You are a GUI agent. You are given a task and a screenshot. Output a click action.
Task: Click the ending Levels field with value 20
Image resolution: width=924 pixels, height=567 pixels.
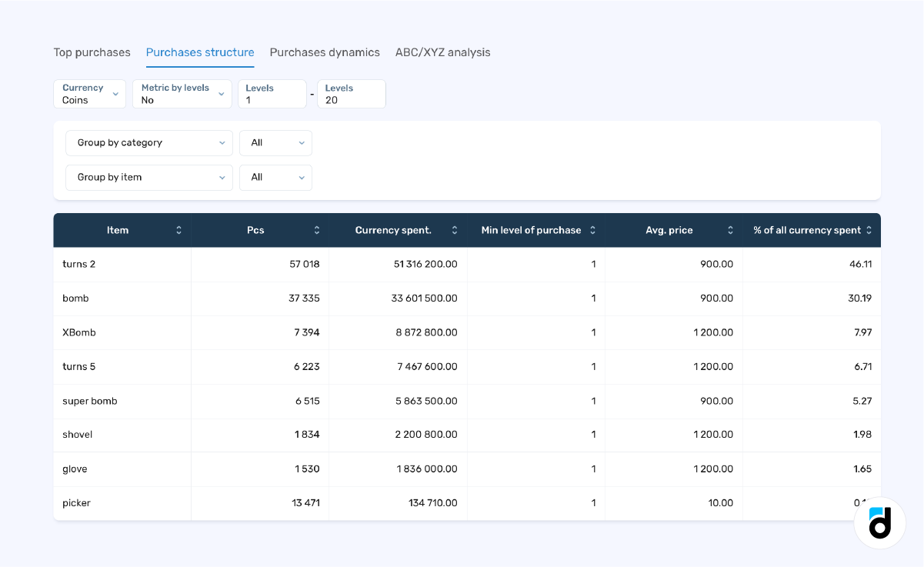[x=351, y=94]
